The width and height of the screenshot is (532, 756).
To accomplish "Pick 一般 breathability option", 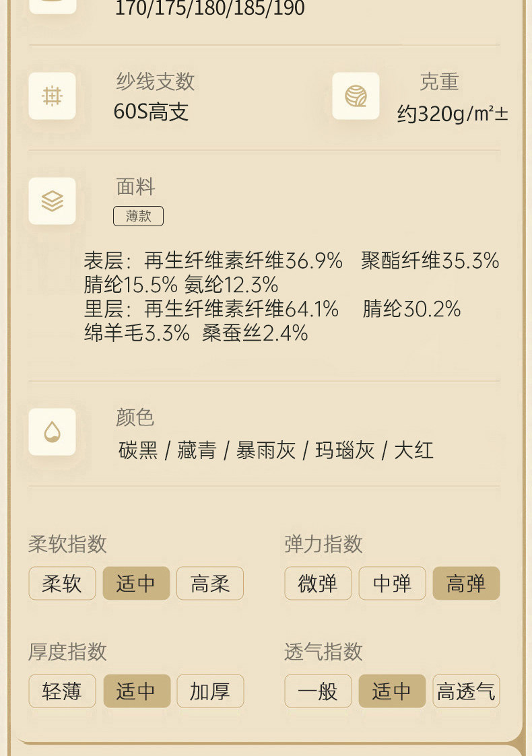I will (318, 691).
